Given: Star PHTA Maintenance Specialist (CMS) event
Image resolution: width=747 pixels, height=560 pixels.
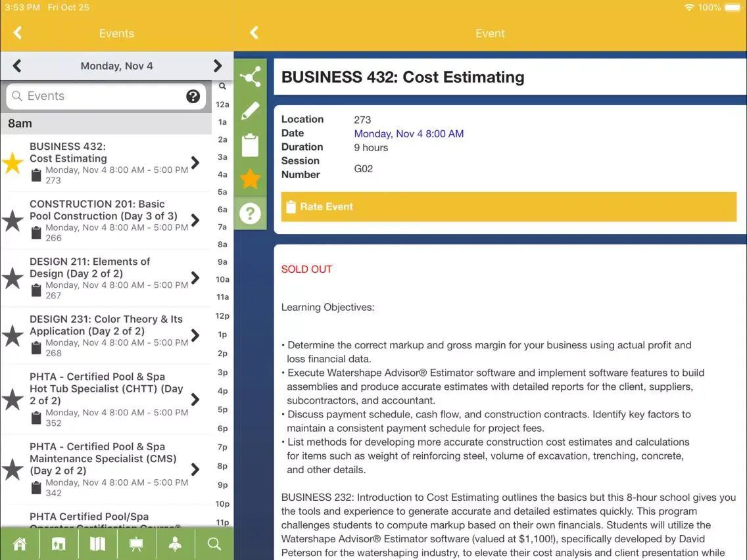Looking at the screenshot, I should [x=13, y=469].
